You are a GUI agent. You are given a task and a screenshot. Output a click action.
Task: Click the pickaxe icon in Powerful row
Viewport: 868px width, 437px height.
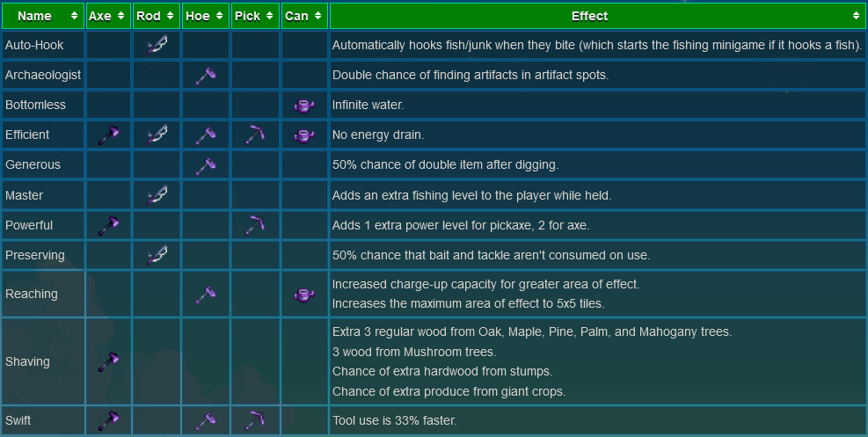tap(255, 225)
